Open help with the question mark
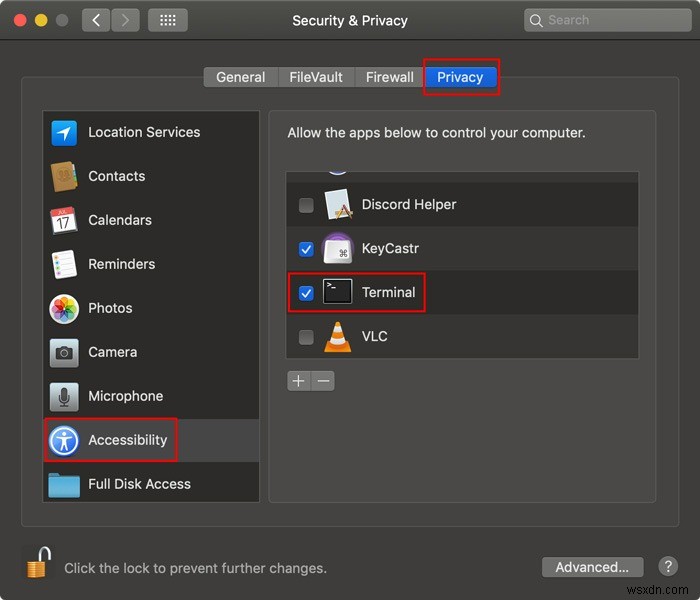The height and width of the screenshot is (600, 700). click(x=668, y=566)
